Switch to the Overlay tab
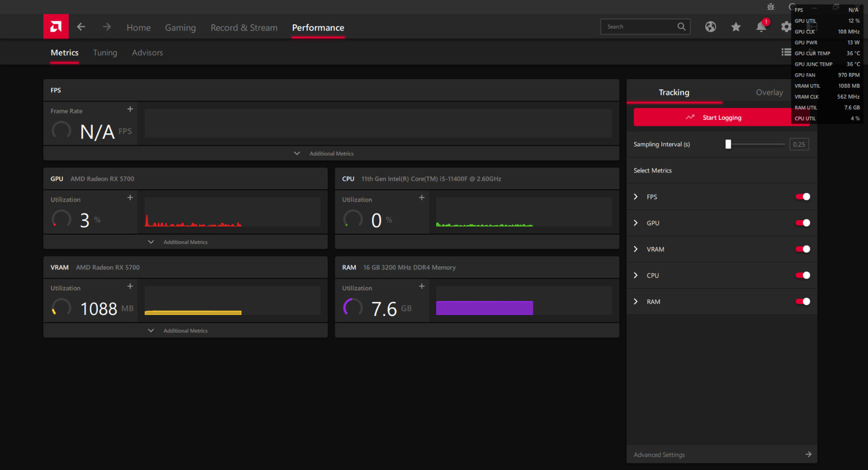 point(769,92)
